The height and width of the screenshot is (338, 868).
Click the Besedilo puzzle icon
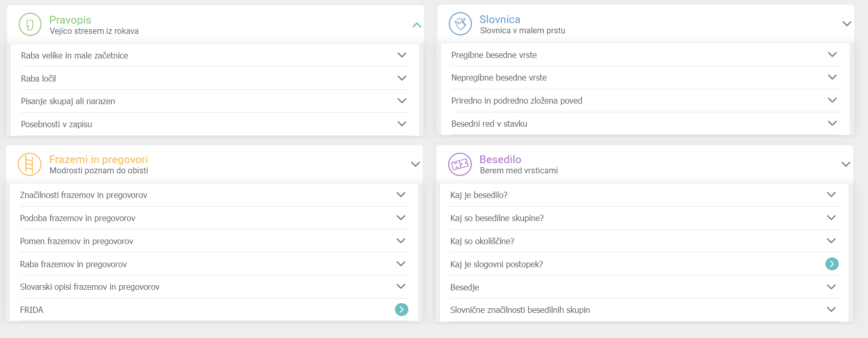(460, 165)
